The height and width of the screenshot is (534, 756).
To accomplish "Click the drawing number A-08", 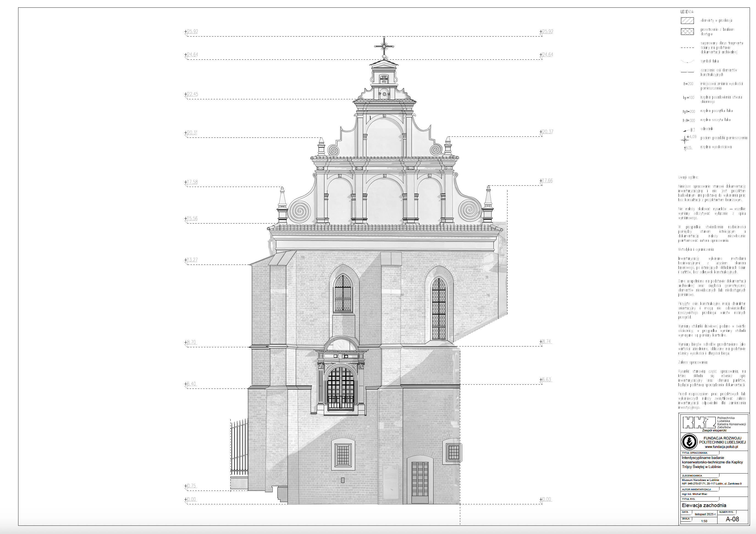I will coord(732,519).
